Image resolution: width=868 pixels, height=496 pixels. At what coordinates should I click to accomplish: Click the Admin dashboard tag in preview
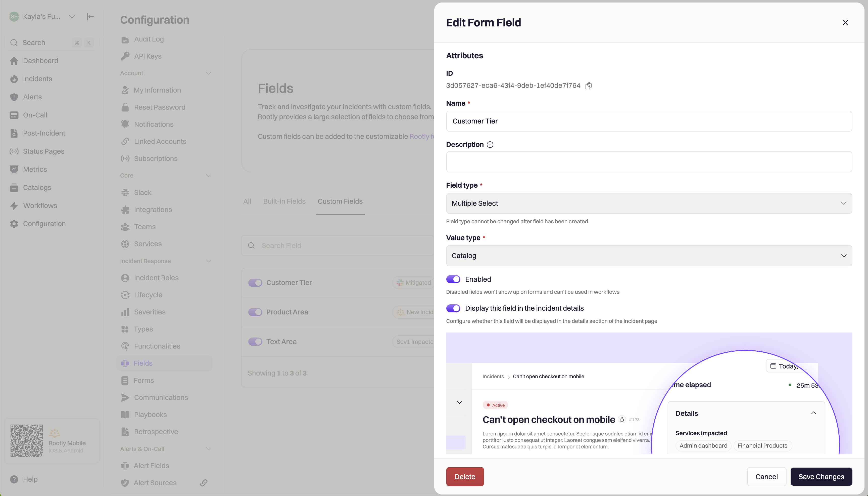tap(703, 446)
